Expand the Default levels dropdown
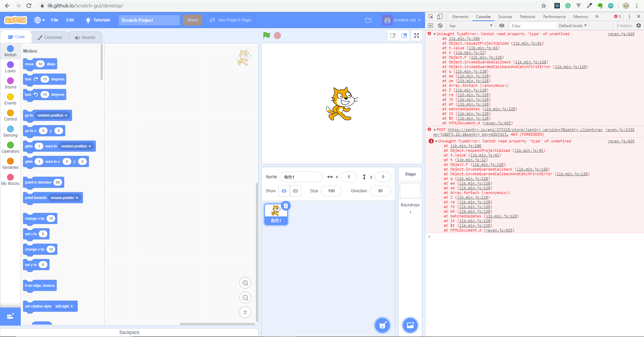The image size is (644, 337). coord(572,25)
